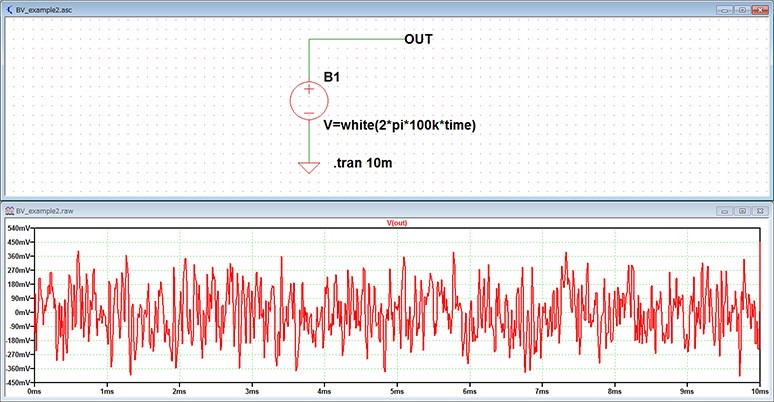Image resolution: width=774 pixels, height=402 pixels.
Task: Click the .tran 10m directive text
Action: (360, 162)
